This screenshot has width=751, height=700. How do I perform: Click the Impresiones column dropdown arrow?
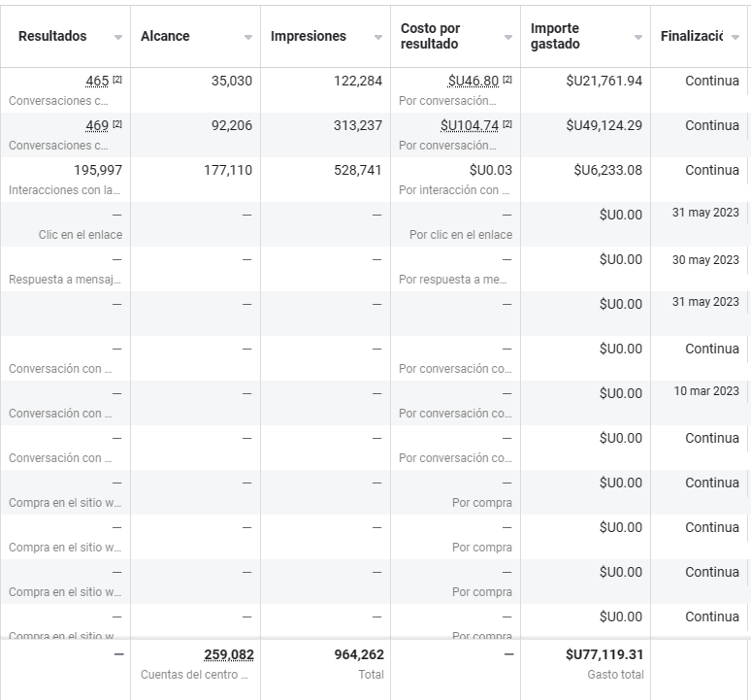point(378,37)
